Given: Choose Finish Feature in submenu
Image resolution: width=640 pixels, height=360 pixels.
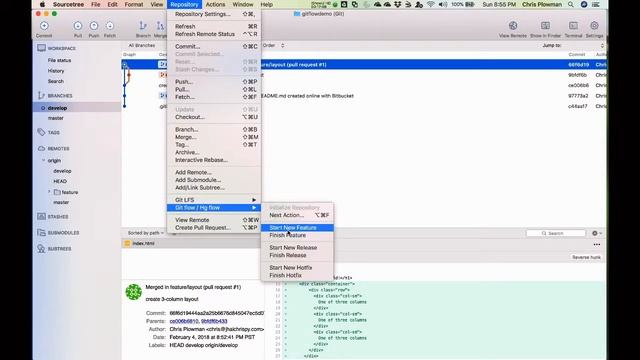Looking at the screenshot, I should click(x=297, y=236).
